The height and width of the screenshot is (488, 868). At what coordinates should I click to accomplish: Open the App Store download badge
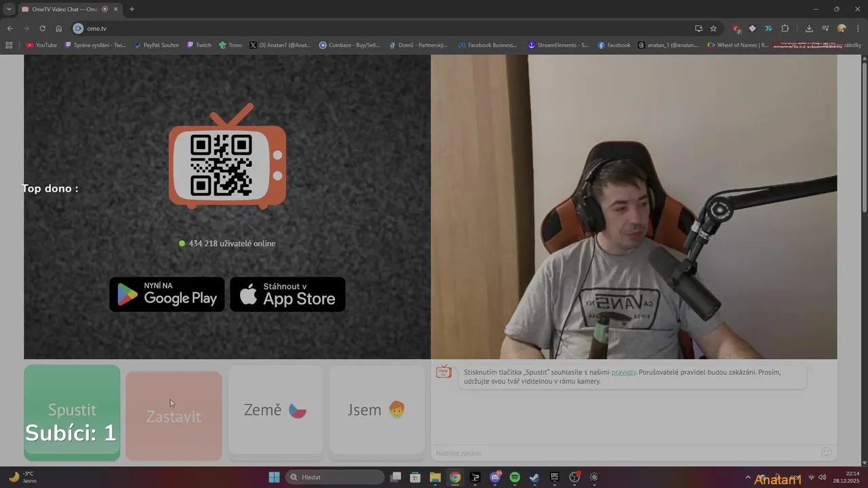288,294
